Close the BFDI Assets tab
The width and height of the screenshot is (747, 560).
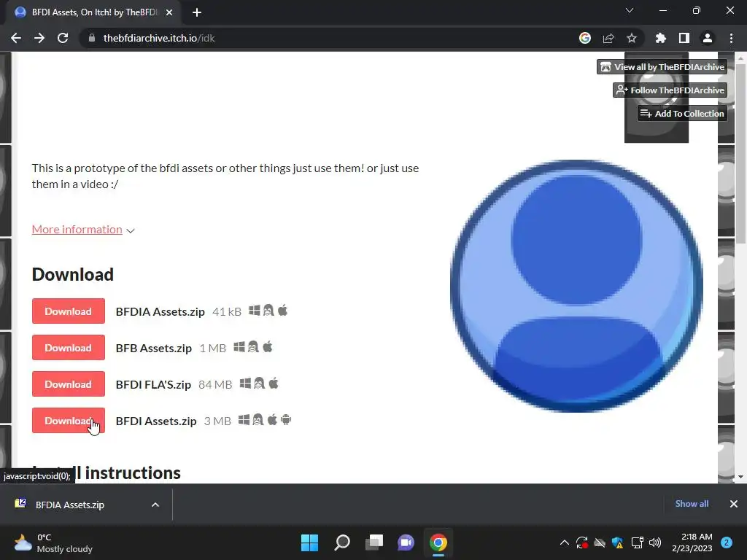[169, 12]
